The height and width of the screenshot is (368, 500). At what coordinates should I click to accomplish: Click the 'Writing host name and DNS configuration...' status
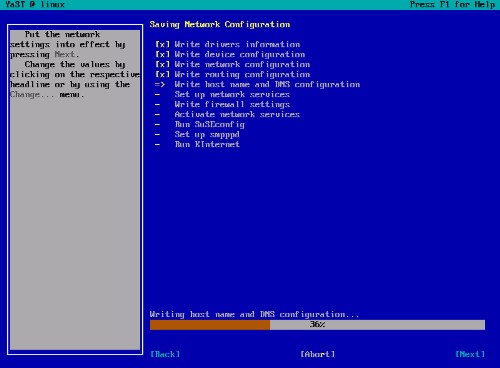pyautogui.click(x=254, y=314)
